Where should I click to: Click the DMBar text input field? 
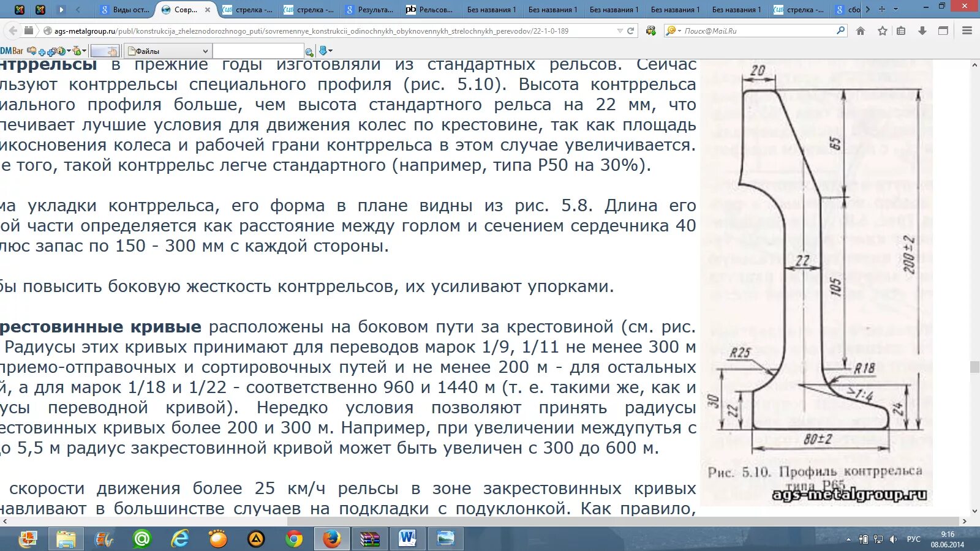(258, 51)
